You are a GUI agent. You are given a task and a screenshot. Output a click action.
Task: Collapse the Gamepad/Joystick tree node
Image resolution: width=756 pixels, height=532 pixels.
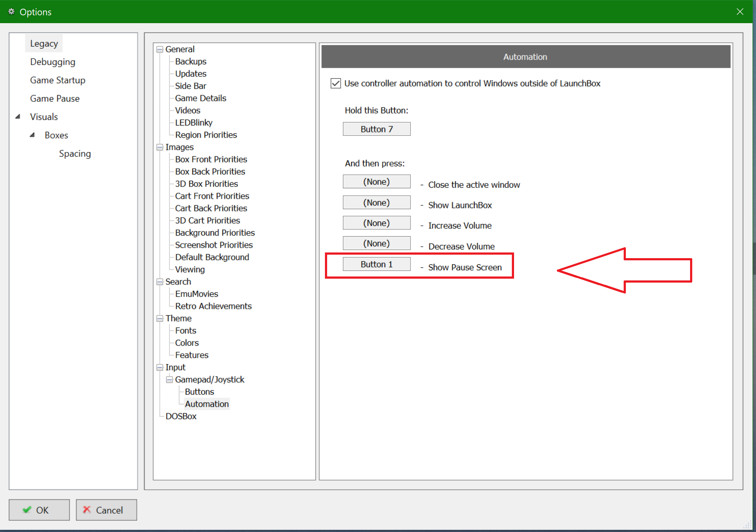169,380
